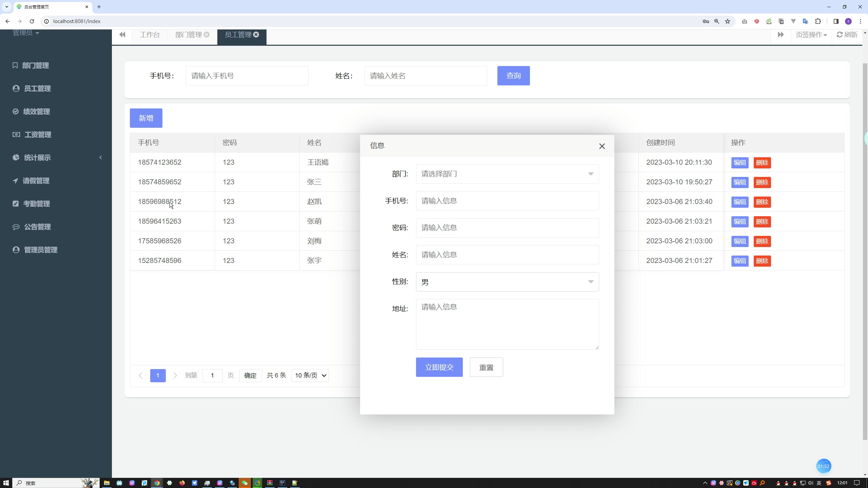Open File Explorer from the taskbar

(x=106, y=483)
